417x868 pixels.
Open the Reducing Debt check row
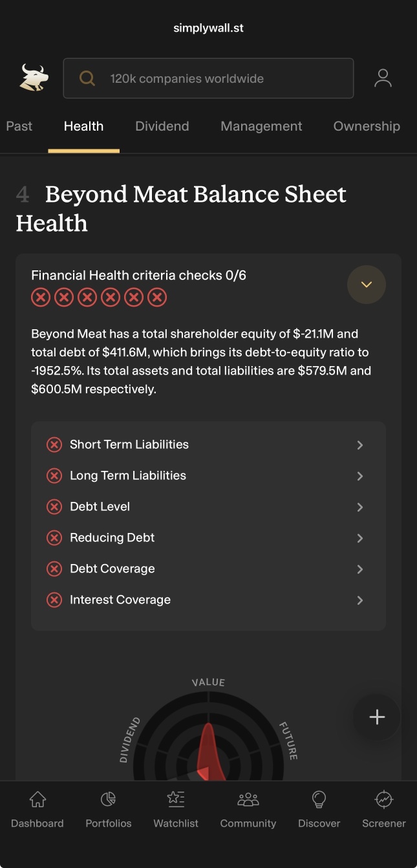(208, 537)
